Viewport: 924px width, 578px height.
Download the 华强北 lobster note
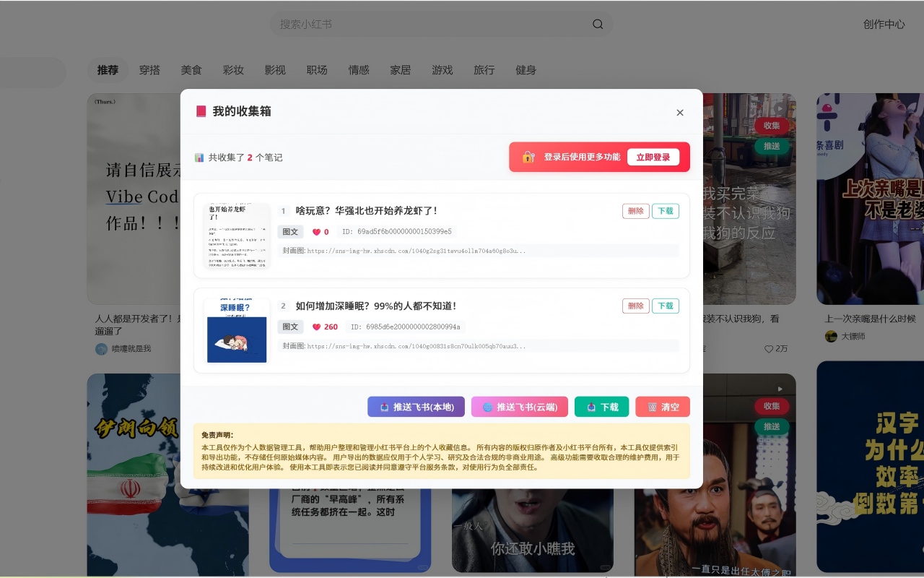click(666, 211)
